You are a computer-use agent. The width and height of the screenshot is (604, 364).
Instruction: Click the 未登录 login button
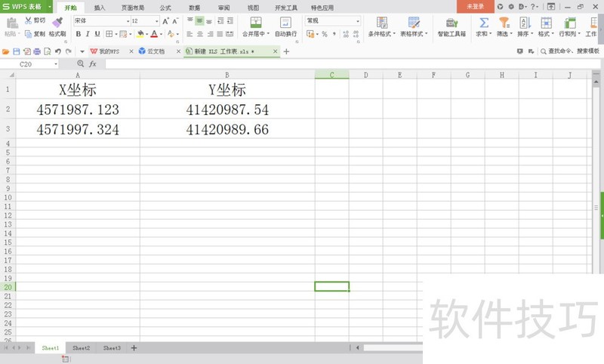tap(475, 7)
